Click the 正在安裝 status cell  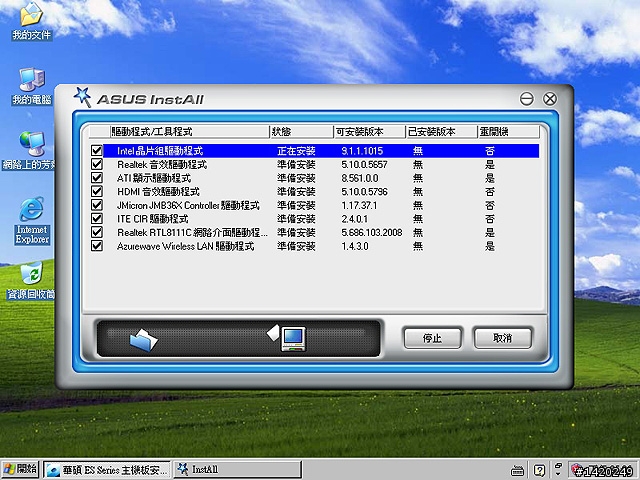296,151
